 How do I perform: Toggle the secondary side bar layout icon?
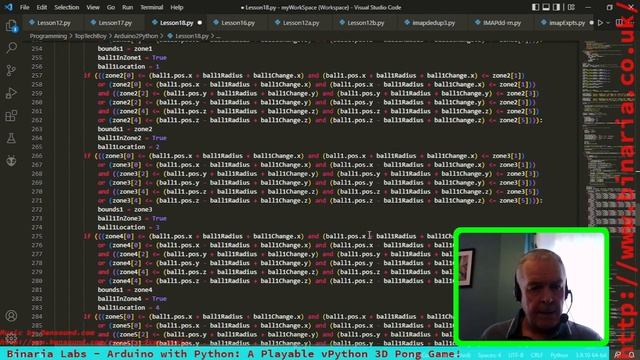pos(556,7)
